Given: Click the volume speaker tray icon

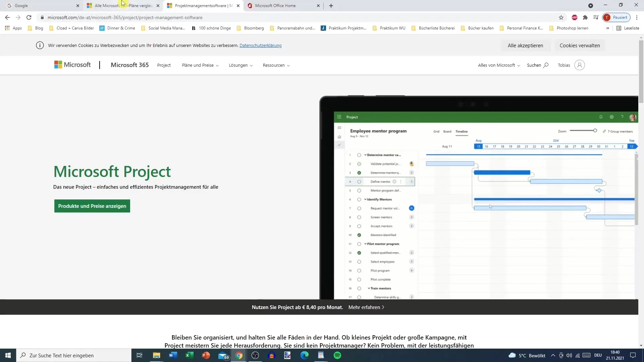Looking at the screenshot, I should [569, 355].
